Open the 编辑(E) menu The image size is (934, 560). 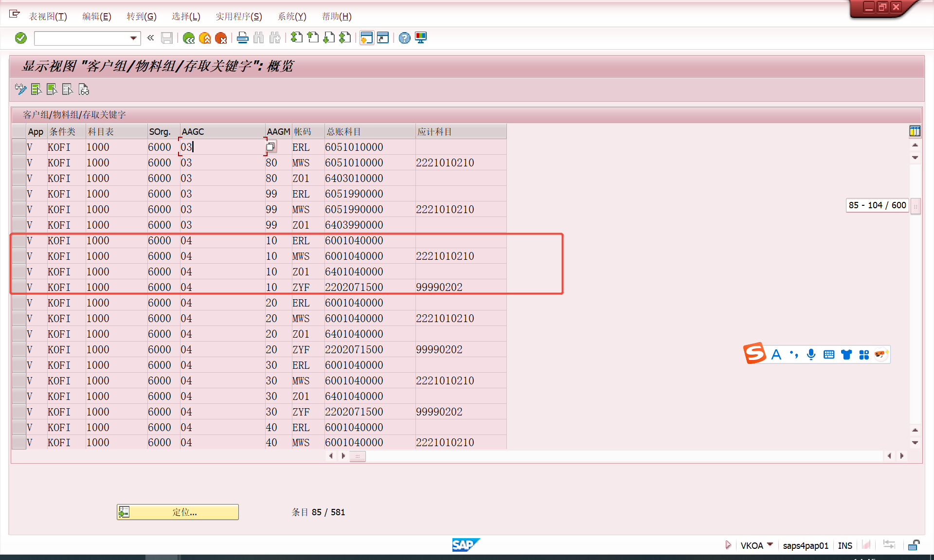pos(96,17)
